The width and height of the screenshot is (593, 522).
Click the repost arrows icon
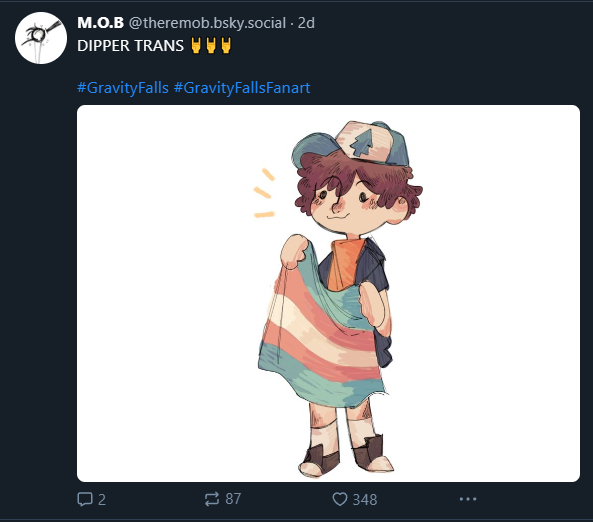click(x=212, y=499)
